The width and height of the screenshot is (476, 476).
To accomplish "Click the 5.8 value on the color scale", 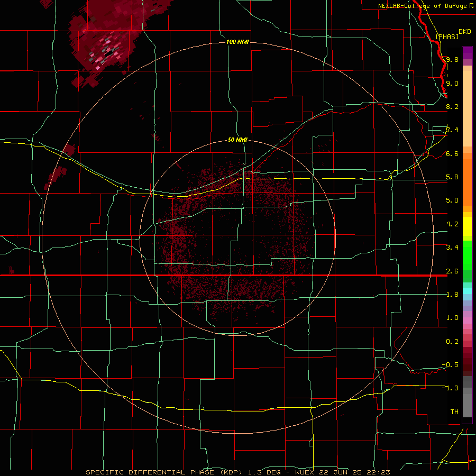I will (x=452, y=177).
